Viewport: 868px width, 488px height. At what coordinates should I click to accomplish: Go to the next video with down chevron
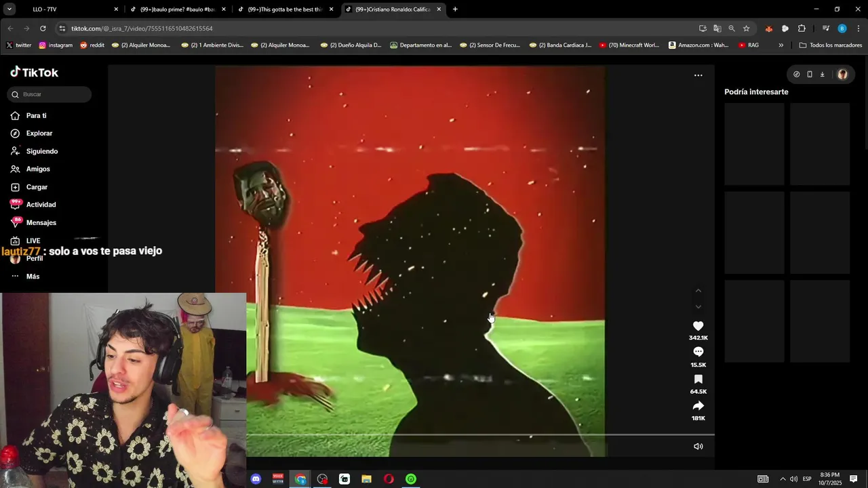coord(698,307)
